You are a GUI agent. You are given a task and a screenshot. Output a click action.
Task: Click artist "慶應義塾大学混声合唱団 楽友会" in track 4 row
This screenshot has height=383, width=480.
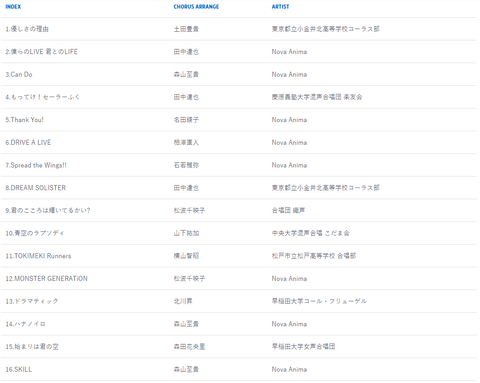pos(317,97)
